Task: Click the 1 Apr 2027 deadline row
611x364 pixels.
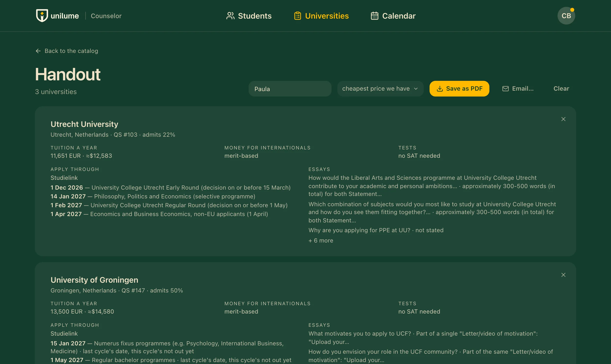Action: 159,214
